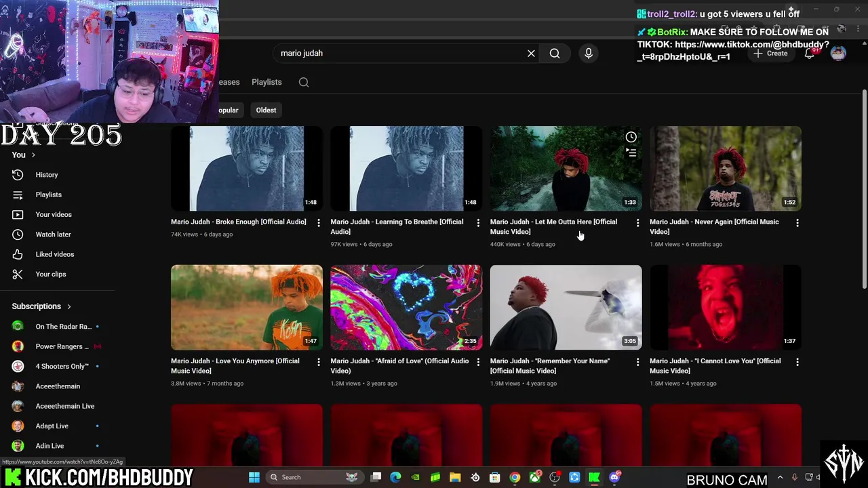Open the Never Again [Official Music Video] title
868x488 pixels.
714,226
